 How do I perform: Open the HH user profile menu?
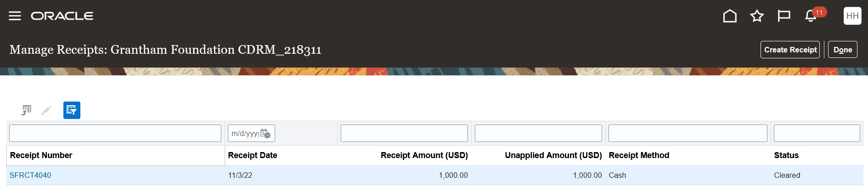(852, 16)
